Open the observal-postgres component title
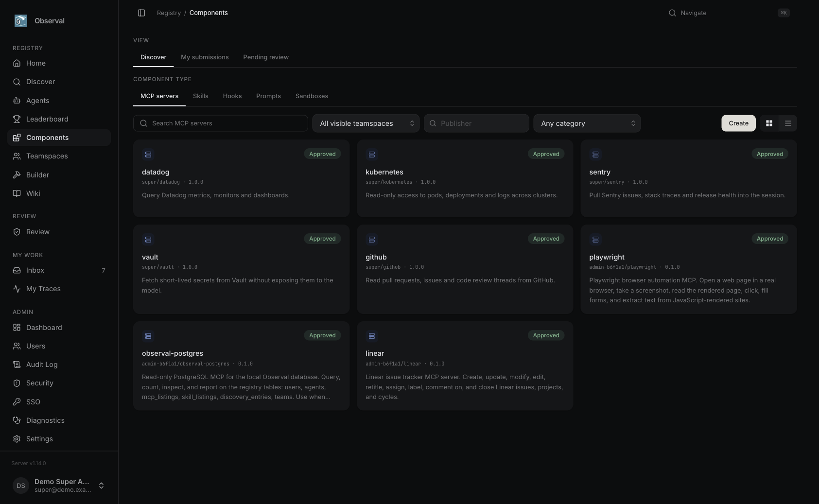The width and height of the screenshot is (819, 504). [x=173, y=353]
